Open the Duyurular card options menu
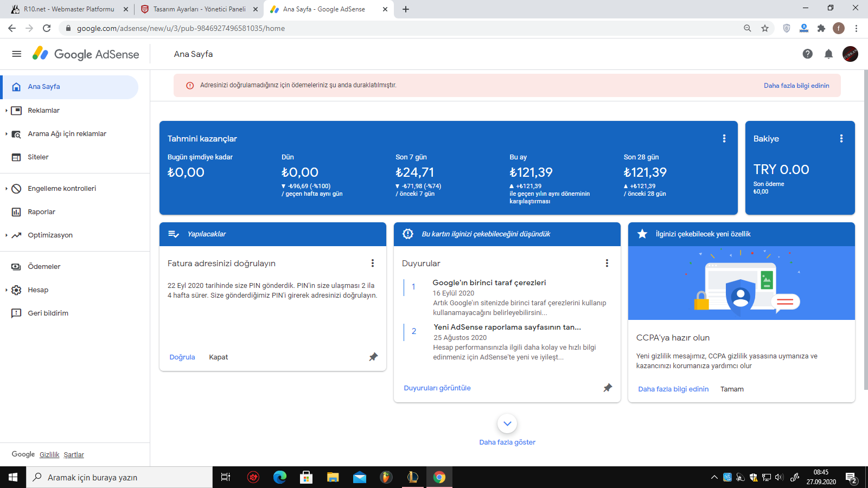Image resolution: width=868 pixels, height=488 pixels. click(x=607, y=263)
